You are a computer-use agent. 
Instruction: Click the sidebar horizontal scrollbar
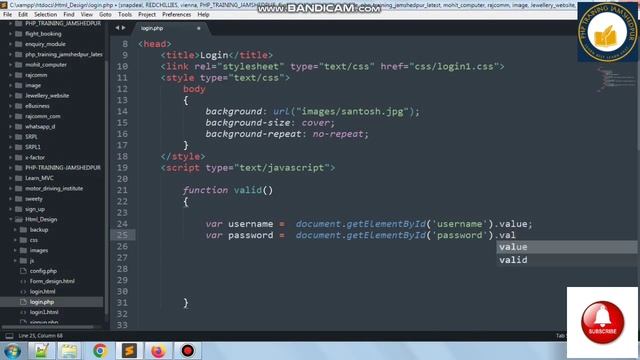point(48,327)
